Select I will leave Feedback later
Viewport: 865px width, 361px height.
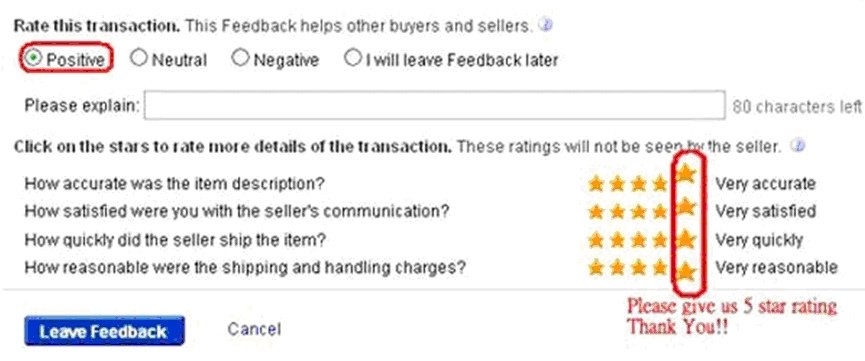point(352,57)
